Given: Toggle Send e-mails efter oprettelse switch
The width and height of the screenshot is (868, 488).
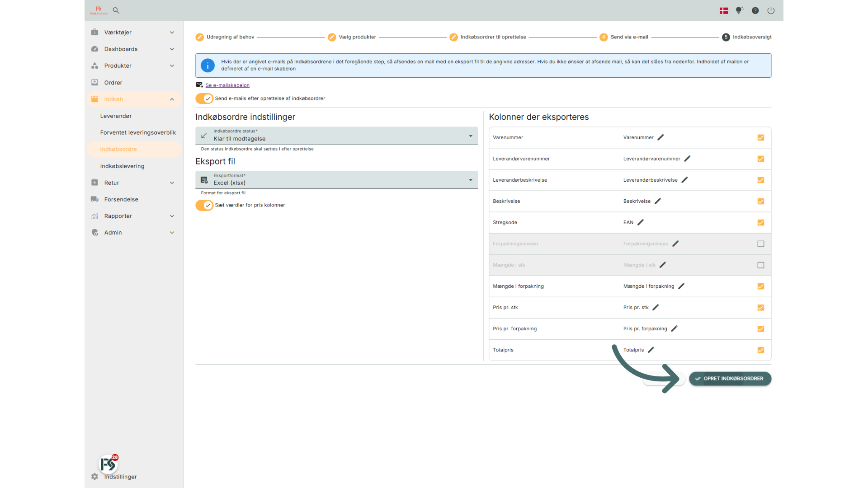Looking at the screenshot, I should pos(204,99).
